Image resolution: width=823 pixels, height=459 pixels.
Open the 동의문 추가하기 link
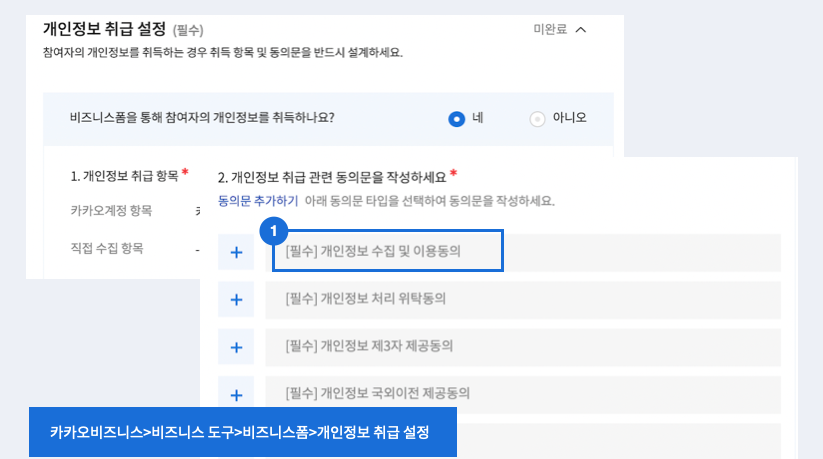tap(258, 201)
